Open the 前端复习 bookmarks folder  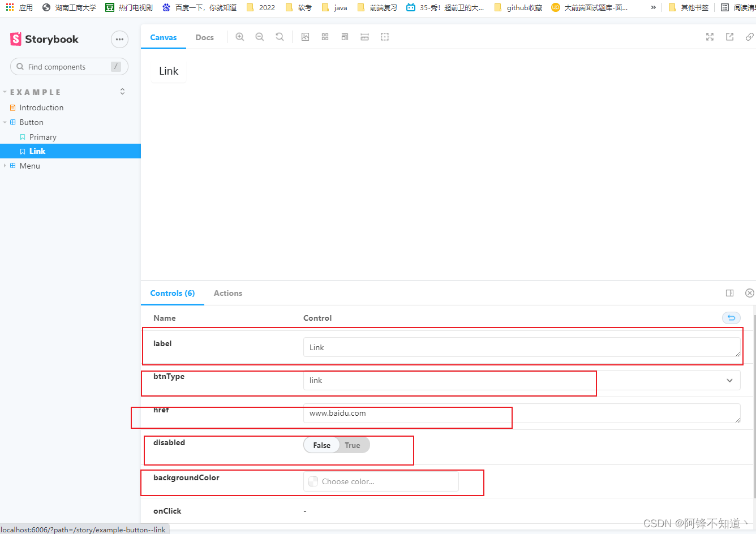pos(377,7)
